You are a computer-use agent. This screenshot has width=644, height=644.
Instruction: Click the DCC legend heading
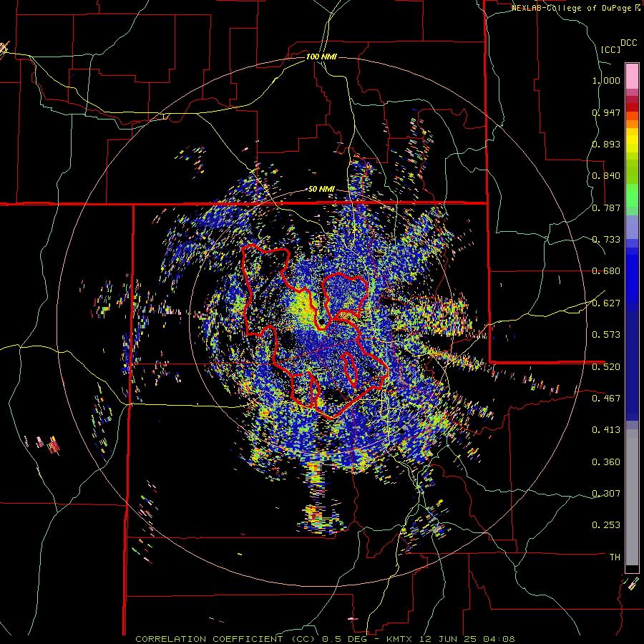pos(628,43)
